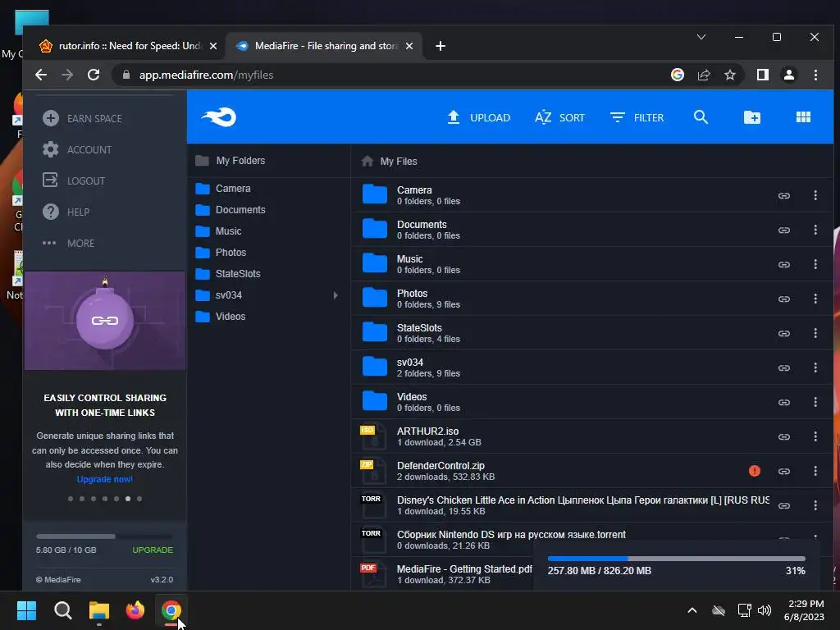
Task: Open options menu for Photos folder
Action: [x=815, y=299]
